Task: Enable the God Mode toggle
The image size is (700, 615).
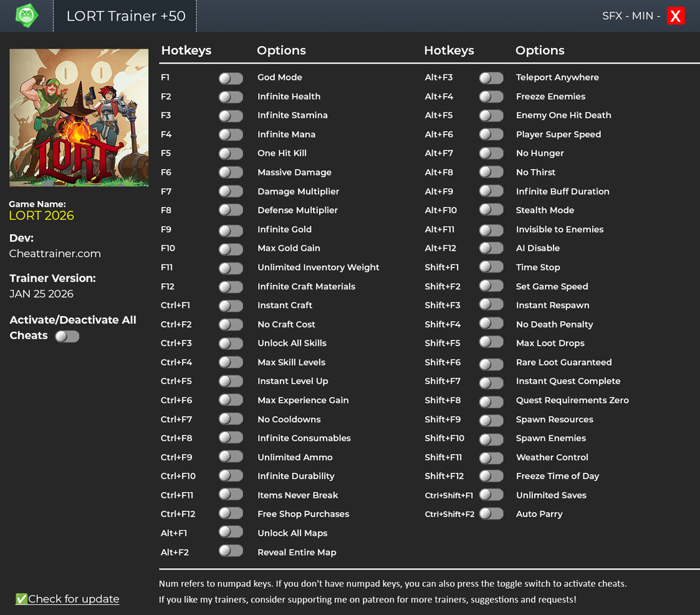Action: coord(231,78)
